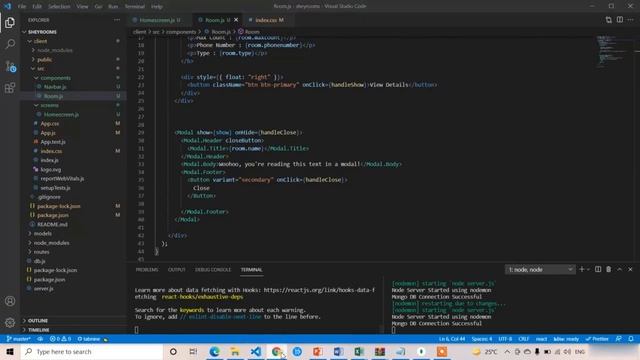Change indentation via Spaces: 4

(482, 339)
